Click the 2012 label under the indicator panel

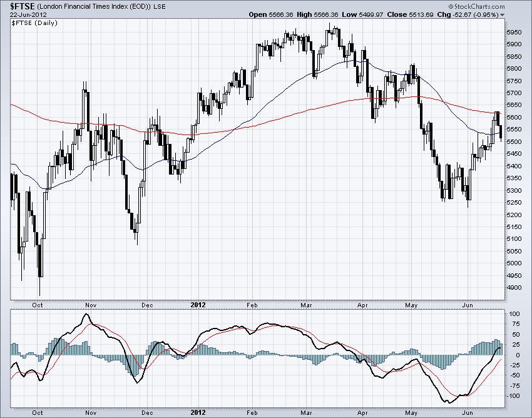coord(198,412)
